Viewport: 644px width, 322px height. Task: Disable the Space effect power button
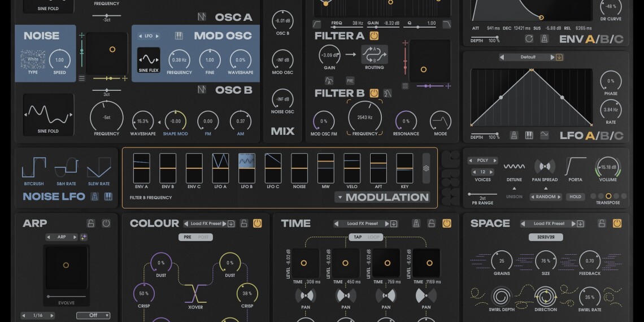coord(616,224)
